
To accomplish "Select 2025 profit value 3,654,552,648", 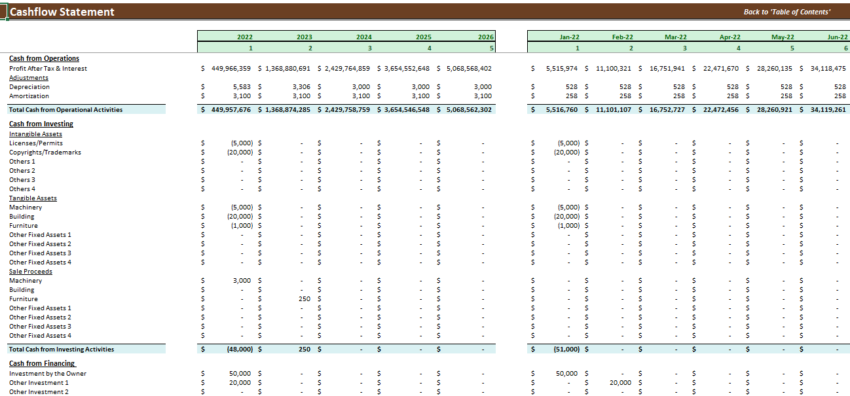I will click(x=408, y=69).
